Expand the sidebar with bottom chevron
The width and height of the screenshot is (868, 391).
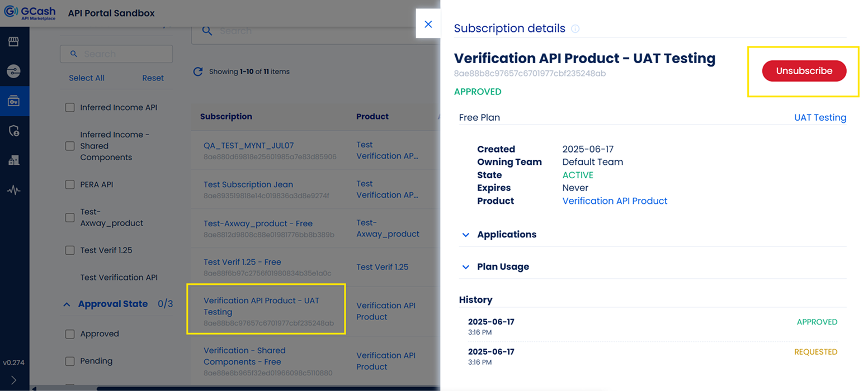(14, 380)
